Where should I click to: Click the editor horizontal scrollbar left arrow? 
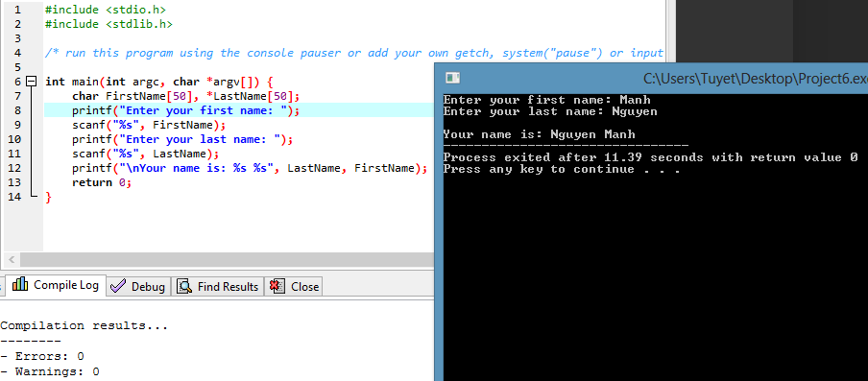12,259
